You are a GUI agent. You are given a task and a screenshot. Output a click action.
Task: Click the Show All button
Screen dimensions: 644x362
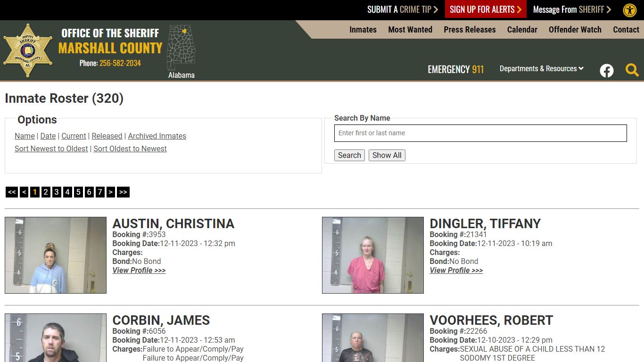click(387, 155)
